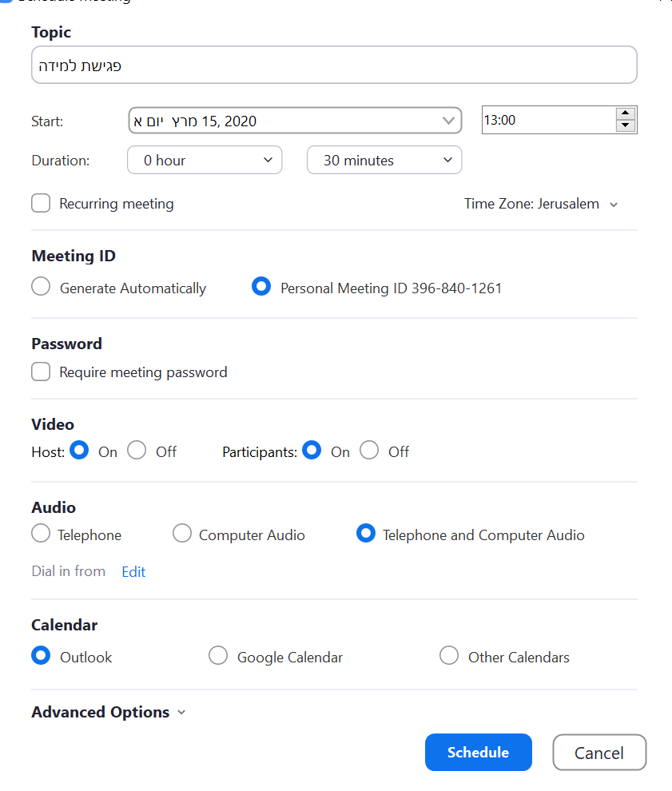This screenshot has width=672, height=791.
Task: Turn Host video Off
Action: point(137,450)
